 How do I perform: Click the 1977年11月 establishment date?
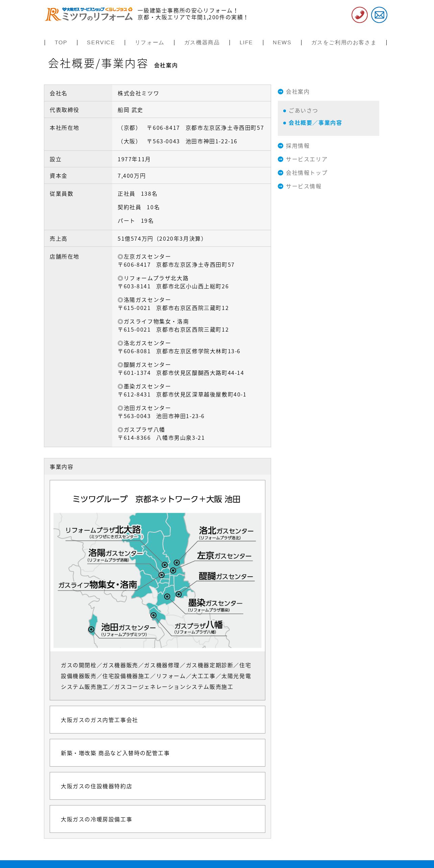point(134,159)
